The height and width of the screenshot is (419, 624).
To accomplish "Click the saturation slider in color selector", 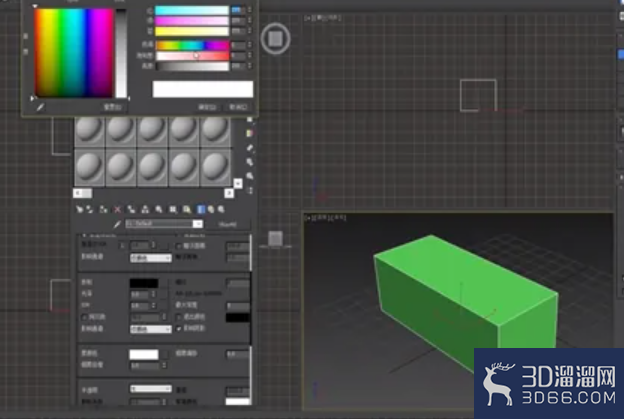I will click(193, 56).
